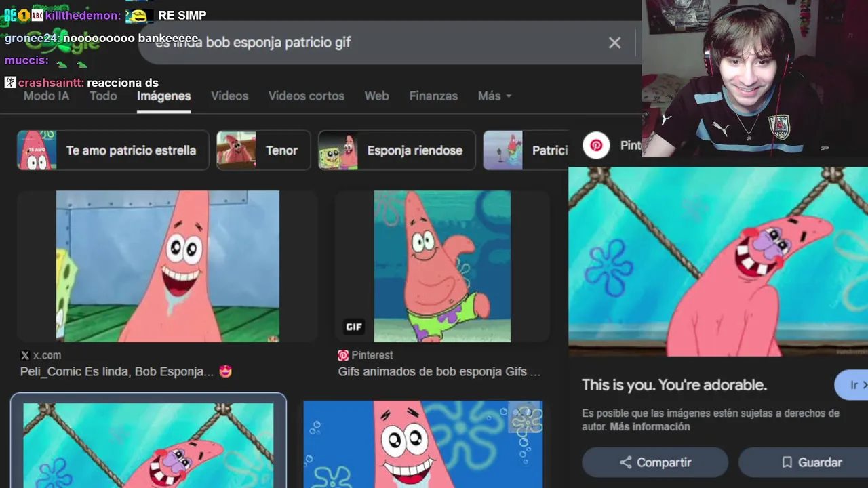
Task: Expand the Más dropdown menu
Action: [x=494, y=96]
